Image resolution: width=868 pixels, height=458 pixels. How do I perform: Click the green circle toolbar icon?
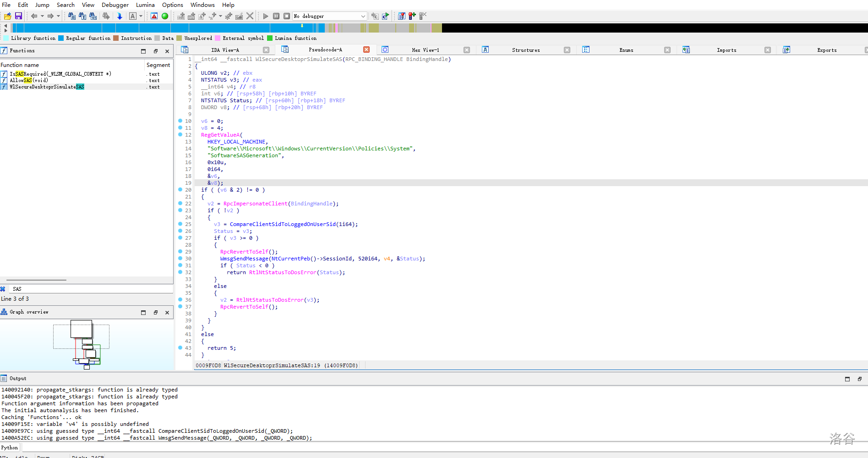pos(165,16)
